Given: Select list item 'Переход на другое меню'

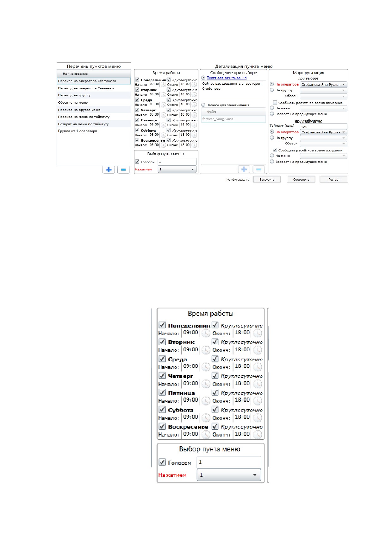Looking at the screenshot, I should (x=94, y=110).
